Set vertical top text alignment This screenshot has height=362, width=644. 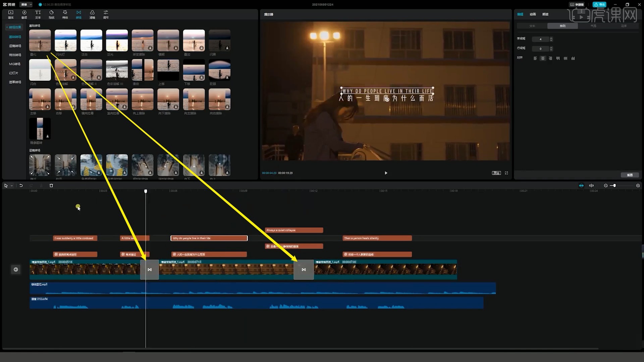coord(558,58)
